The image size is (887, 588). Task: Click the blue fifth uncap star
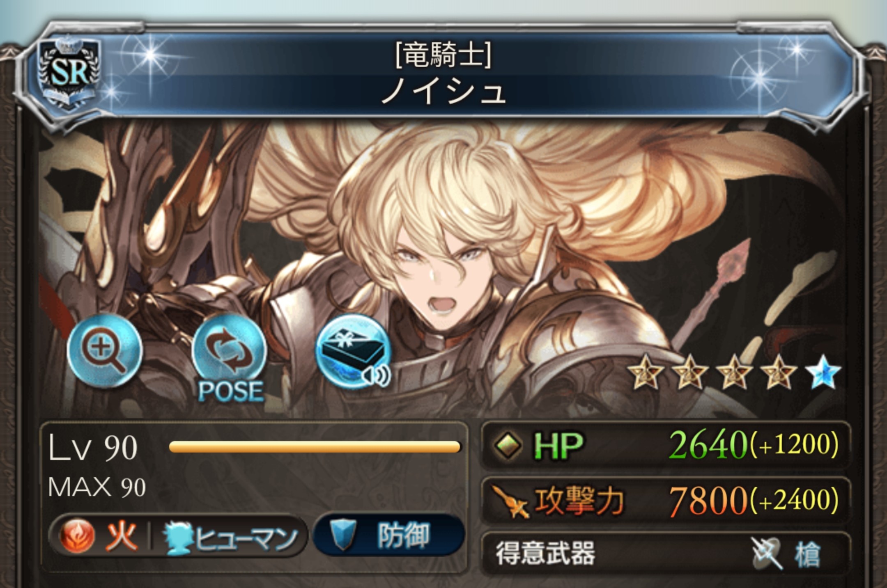(x=823, y=372)
